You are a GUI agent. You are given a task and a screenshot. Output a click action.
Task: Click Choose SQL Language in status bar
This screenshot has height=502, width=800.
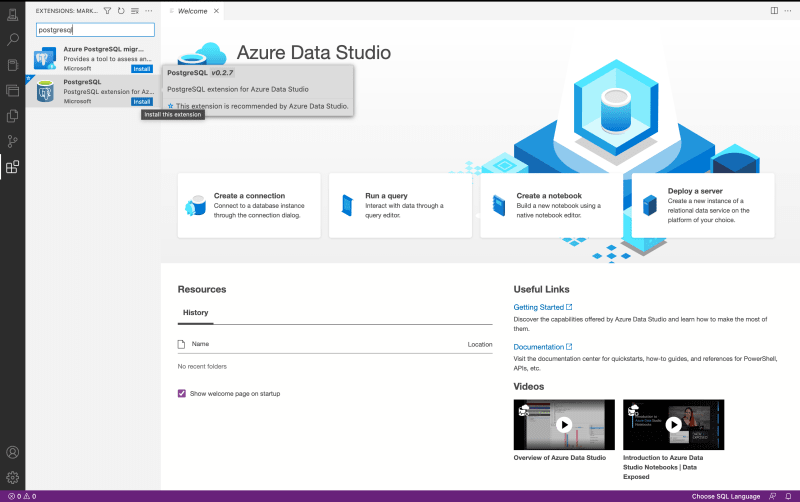pyautogui.click(x=726, y=496)
